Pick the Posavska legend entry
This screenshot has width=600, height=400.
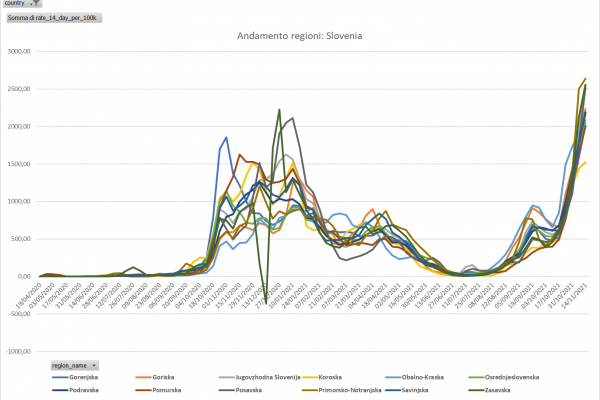pos(241,390)
